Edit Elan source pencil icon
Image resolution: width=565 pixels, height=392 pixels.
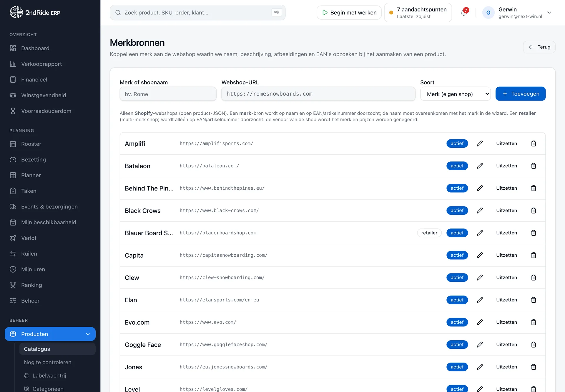coord(480,300)
